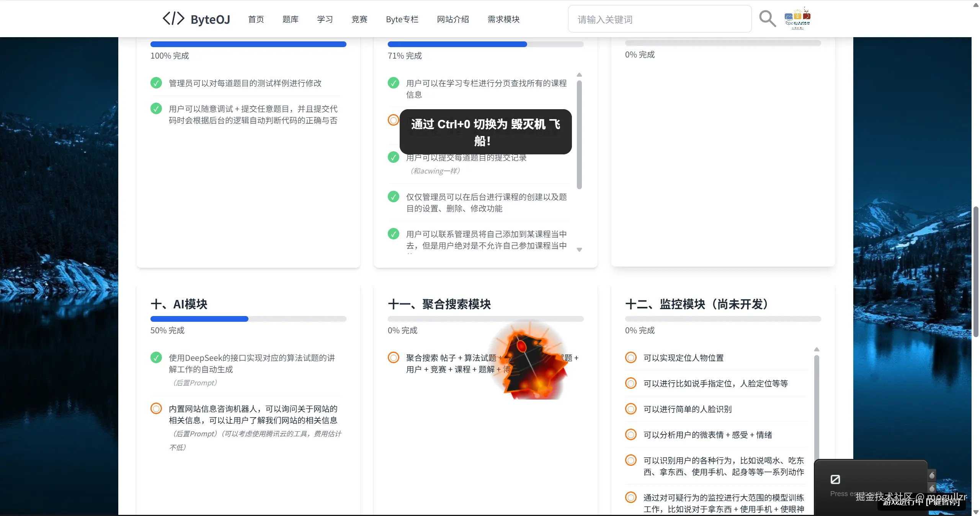980x516 pixels.
Task: Open the Byte专栏 menu item
Action: coord(402,19)
